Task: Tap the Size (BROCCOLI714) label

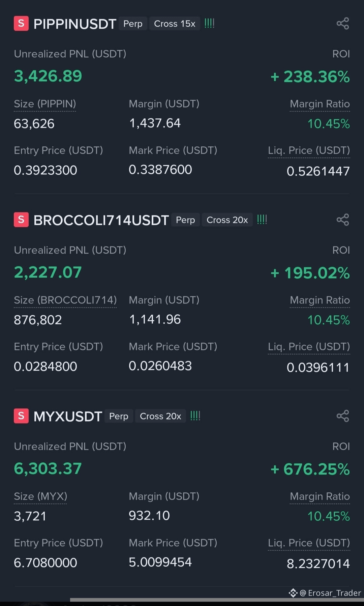Action: (65, 300)
